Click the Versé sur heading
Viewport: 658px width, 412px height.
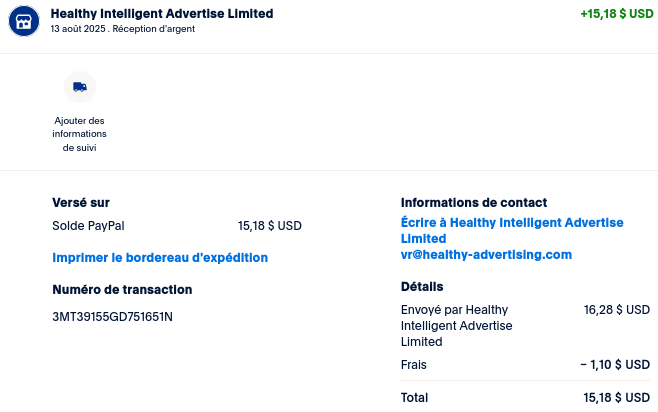tap(81, 203)
